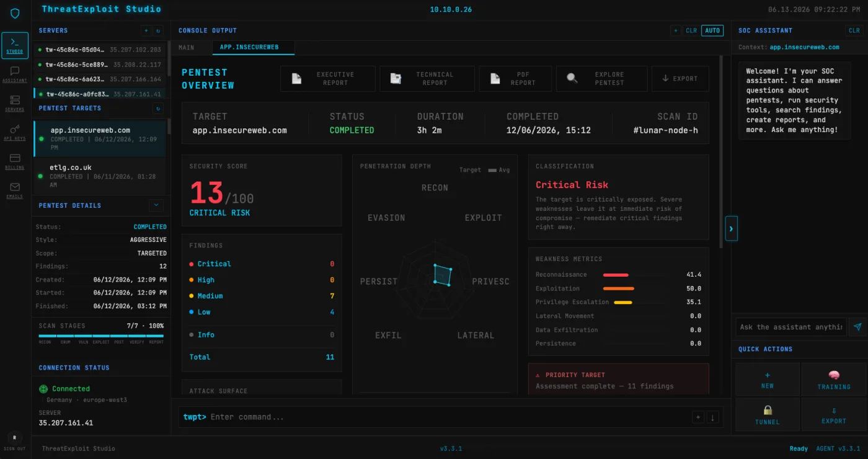Click the High findings row
Screen dimensions: 868x459
click(262, 280)
